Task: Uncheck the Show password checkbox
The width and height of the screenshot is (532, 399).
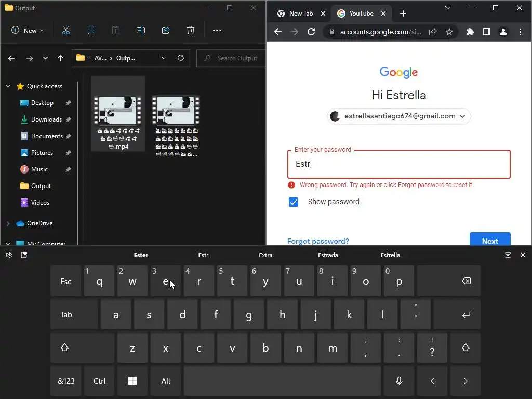Action: coord(294,202)
